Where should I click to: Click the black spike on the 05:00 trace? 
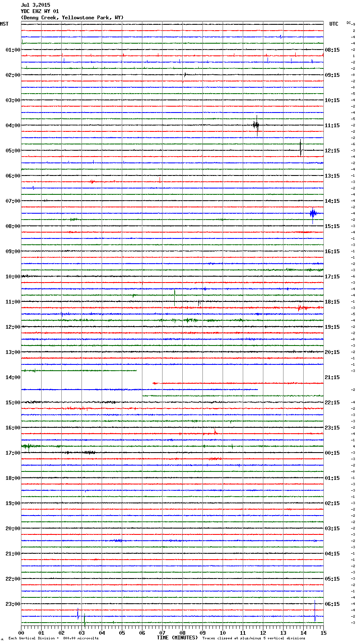(x=301, y=148)
